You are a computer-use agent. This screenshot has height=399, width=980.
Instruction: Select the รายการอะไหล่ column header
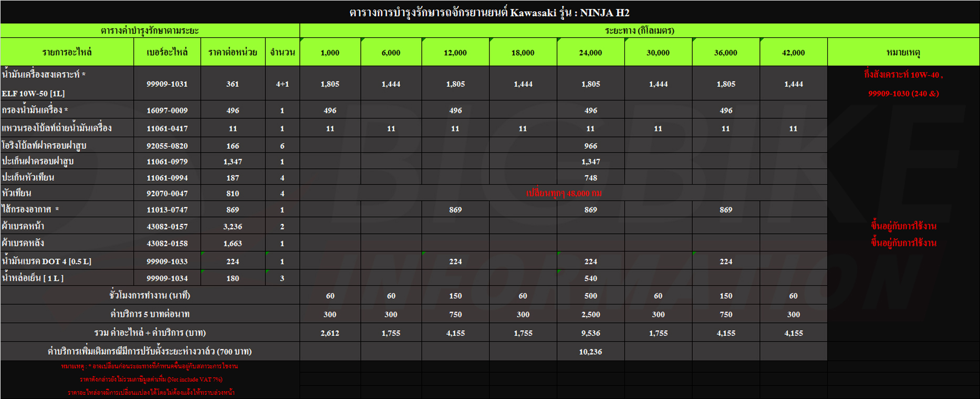point(67,52)
